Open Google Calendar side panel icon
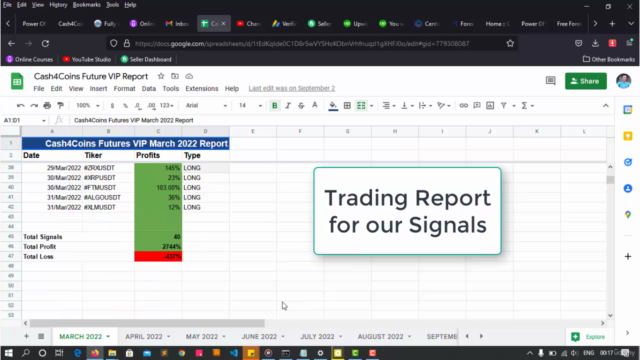 (x=628, y=110)
